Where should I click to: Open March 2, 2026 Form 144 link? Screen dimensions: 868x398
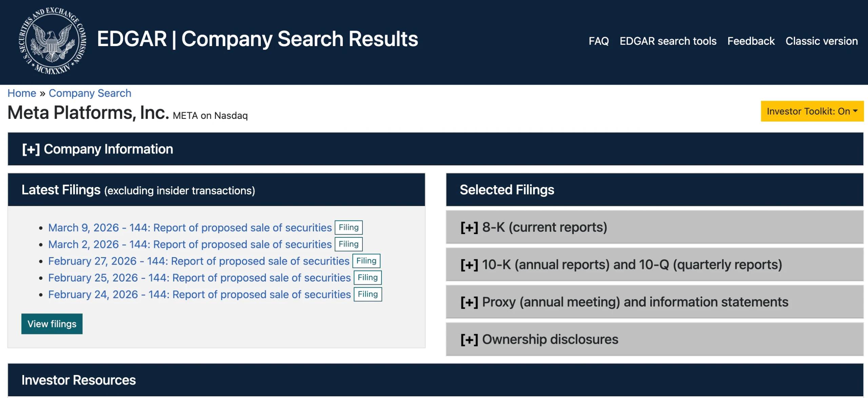tap(190, 244)
